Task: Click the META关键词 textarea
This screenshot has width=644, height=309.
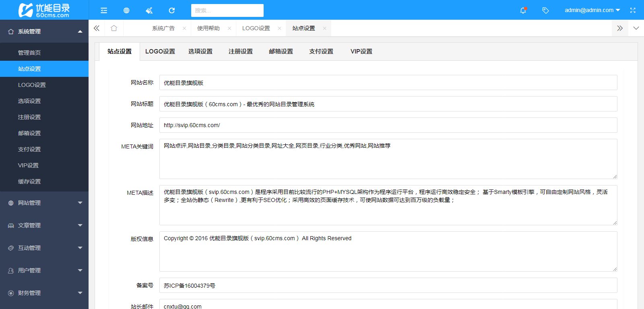Action: tap(388, 159)
